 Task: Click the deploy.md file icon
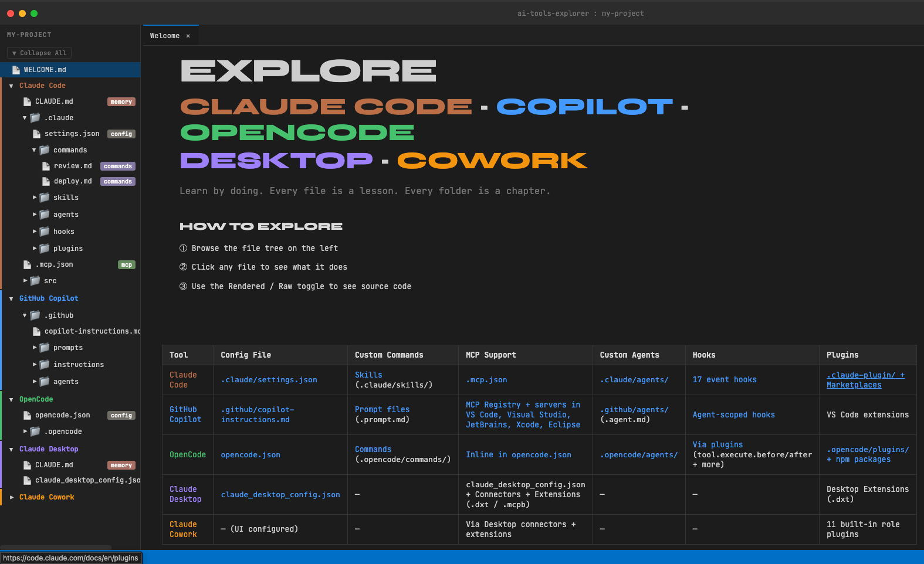coord(46,181)
